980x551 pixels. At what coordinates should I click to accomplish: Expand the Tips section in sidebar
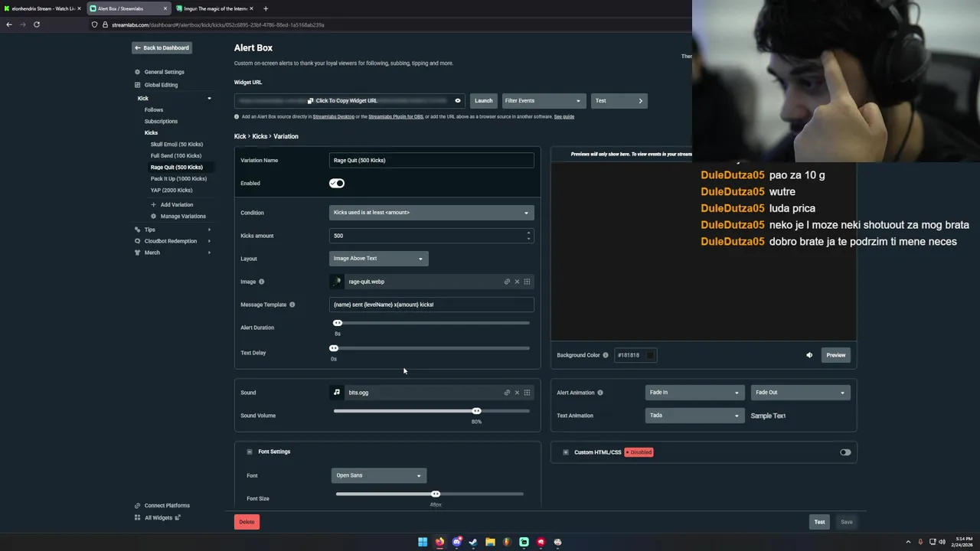209,230
